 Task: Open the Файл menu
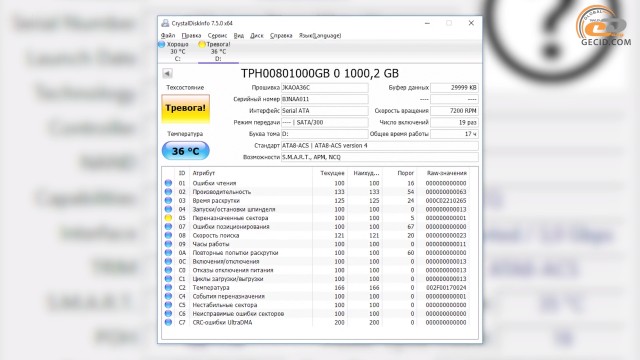point(168,36)
